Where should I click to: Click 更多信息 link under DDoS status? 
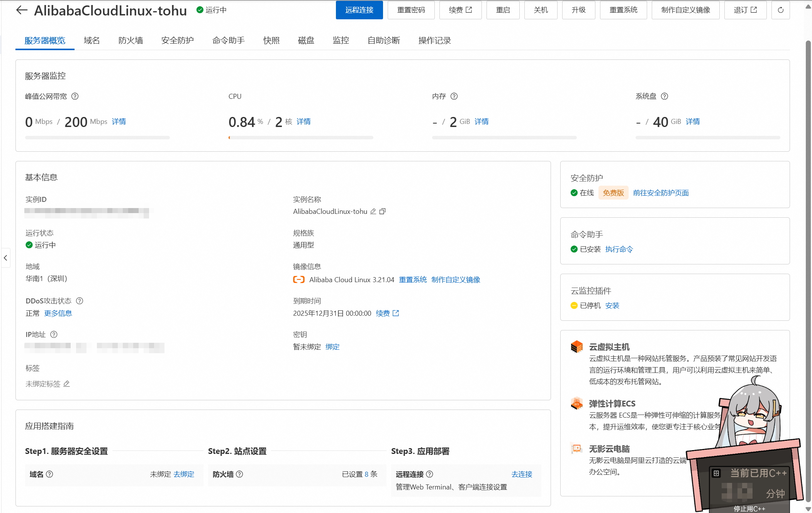click(58, 313)
